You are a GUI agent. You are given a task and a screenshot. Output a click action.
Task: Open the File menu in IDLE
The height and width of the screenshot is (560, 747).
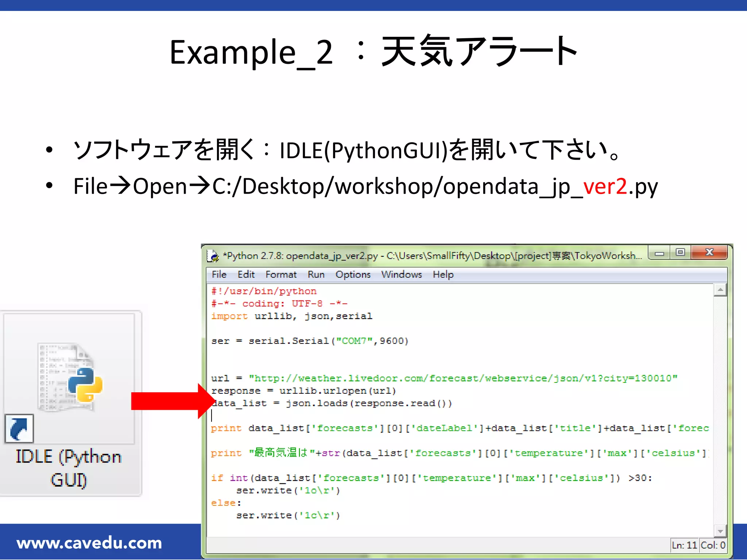tap(219, 275)
